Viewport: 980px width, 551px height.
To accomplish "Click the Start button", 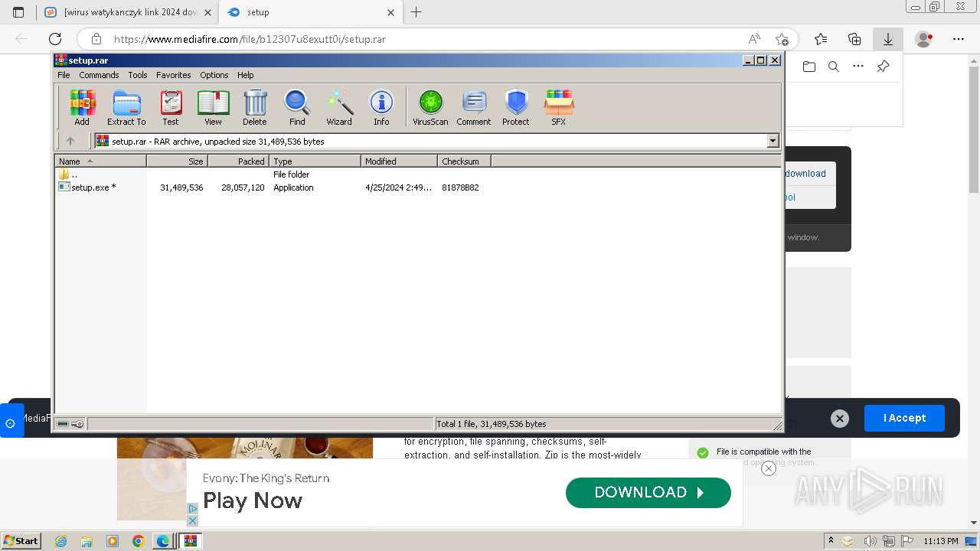I will pos(21,540).
